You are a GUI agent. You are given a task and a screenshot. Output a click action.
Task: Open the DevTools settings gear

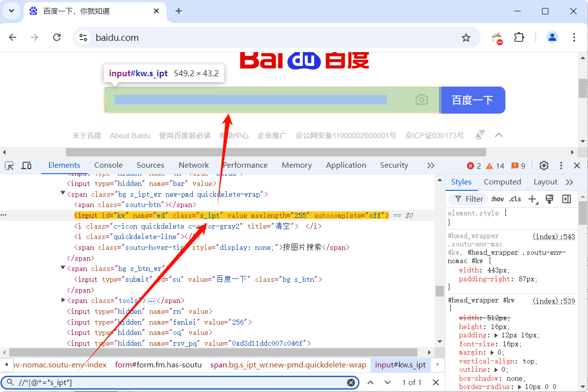(544, 165)
